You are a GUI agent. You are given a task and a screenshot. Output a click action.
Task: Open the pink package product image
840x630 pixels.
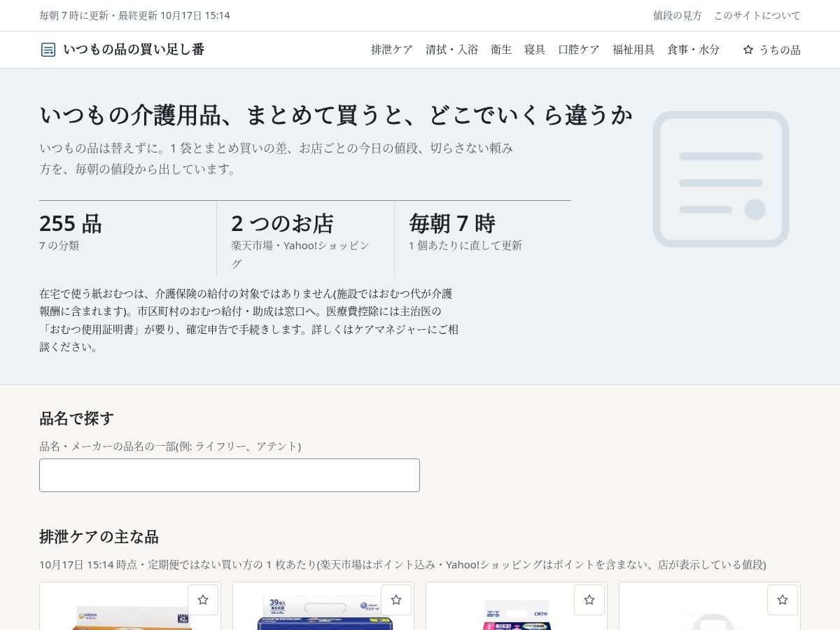[x=517, y=614]
